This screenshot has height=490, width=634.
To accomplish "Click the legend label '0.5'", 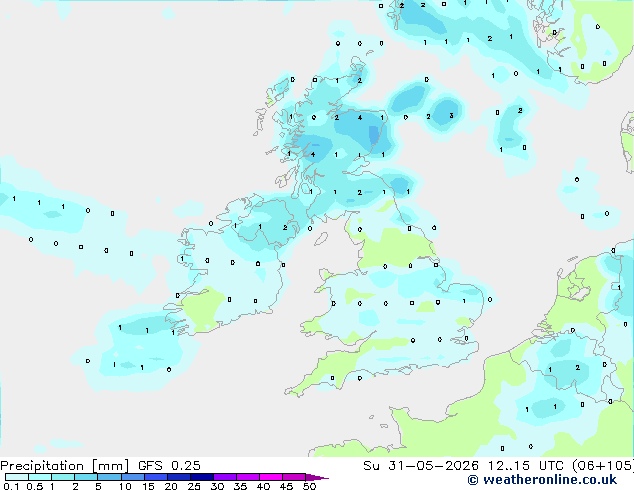I will pos(35,486).
